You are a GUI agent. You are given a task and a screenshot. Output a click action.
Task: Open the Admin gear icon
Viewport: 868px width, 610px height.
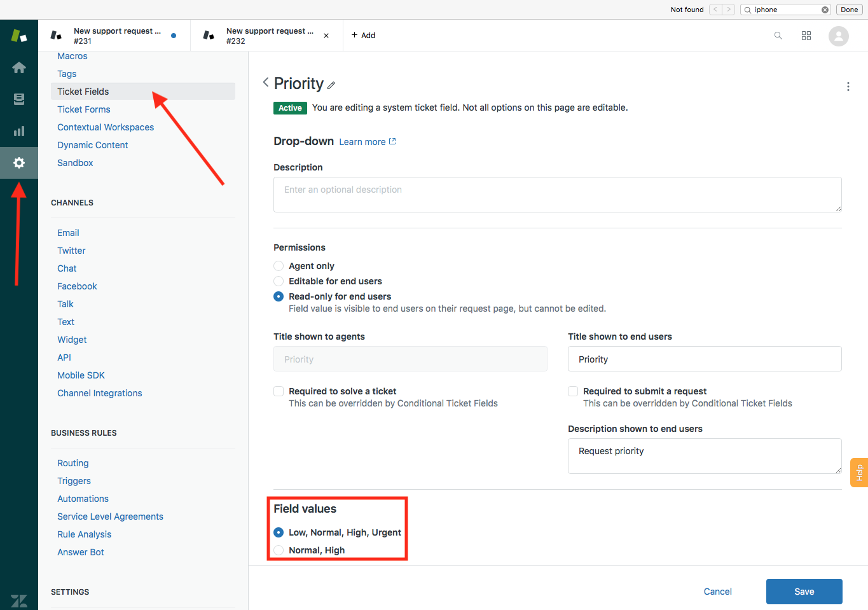coord(19,163)
